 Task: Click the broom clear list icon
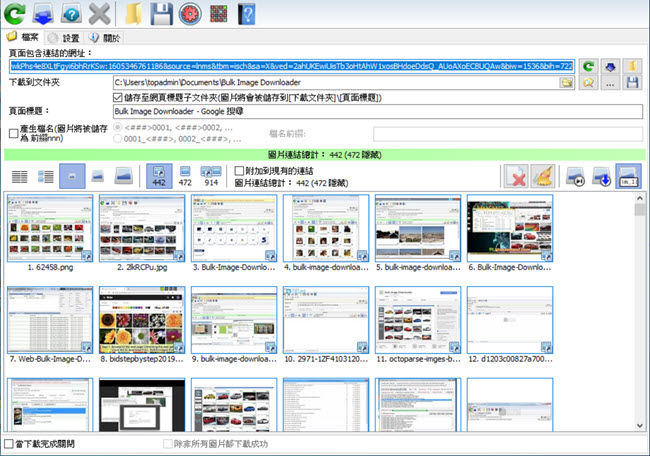click(x=545, y=178)
